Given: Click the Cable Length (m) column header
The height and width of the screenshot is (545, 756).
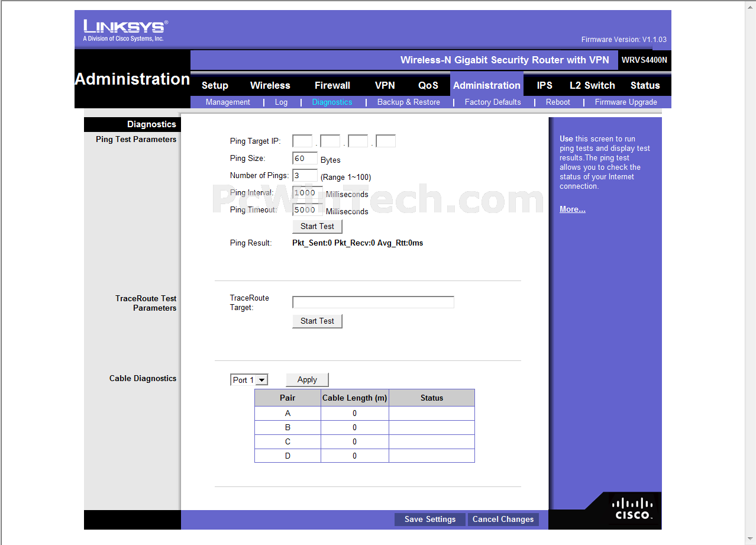Looking at the screenshot, I should (355, 398).
